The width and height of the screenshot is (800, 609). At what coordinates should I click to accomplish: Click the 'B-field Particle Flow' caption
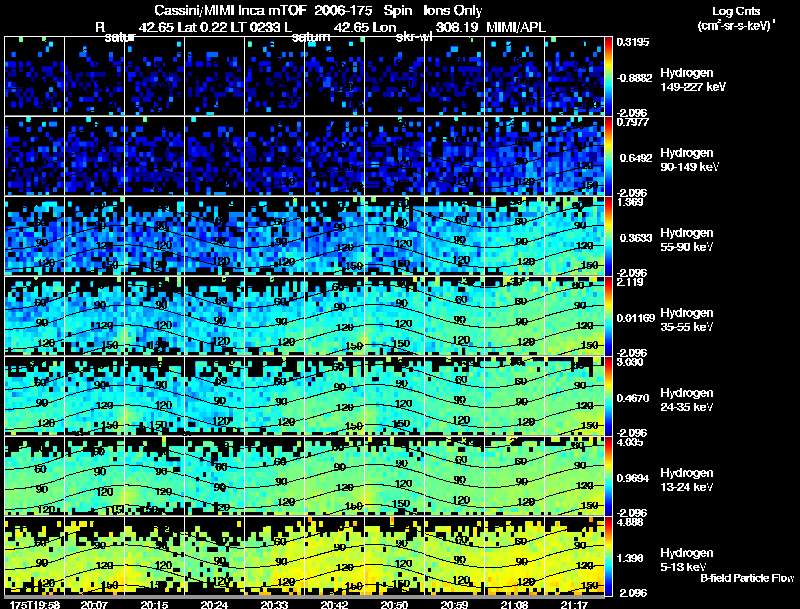(x=747, y=578)
